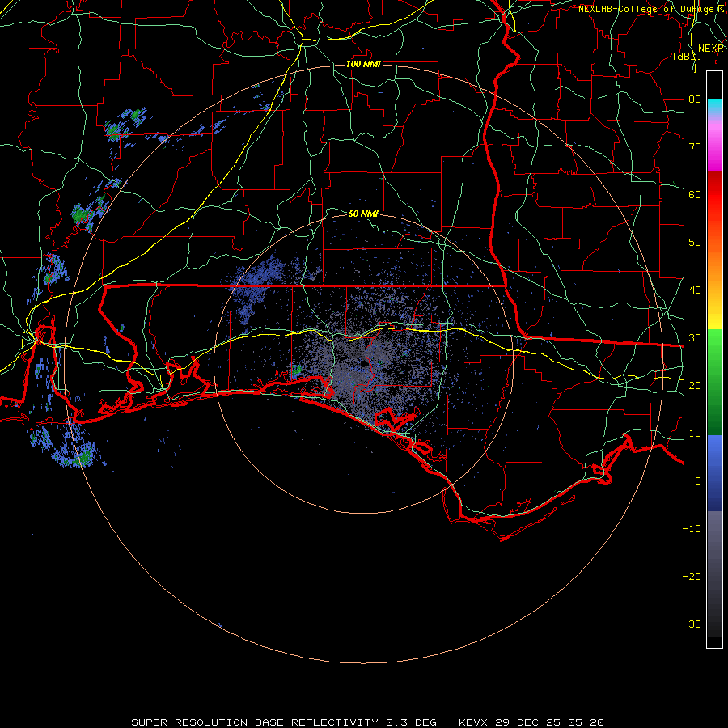Click the NEXR label above the color scale

(711, 49)
